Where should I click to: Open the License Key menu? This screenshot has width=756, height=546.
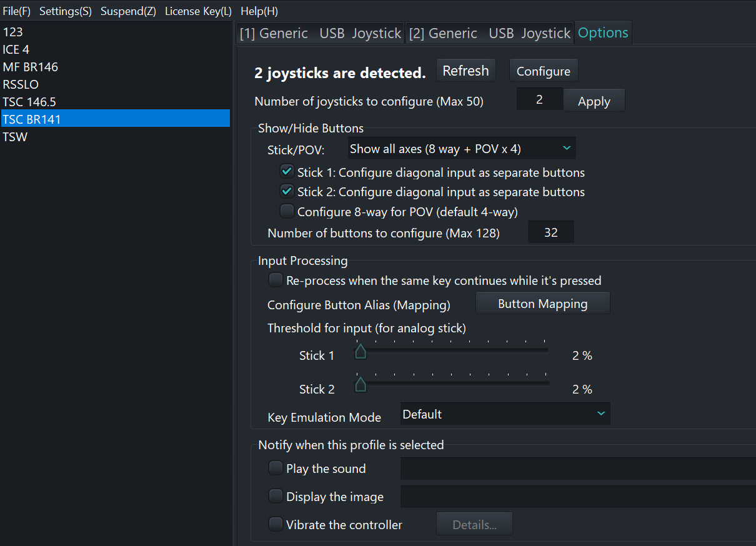pos(198,11)
